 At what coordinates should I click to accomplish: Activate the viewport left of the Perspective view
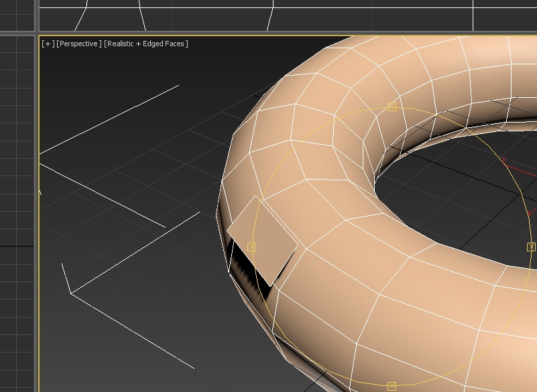click(x=17, y=201)
